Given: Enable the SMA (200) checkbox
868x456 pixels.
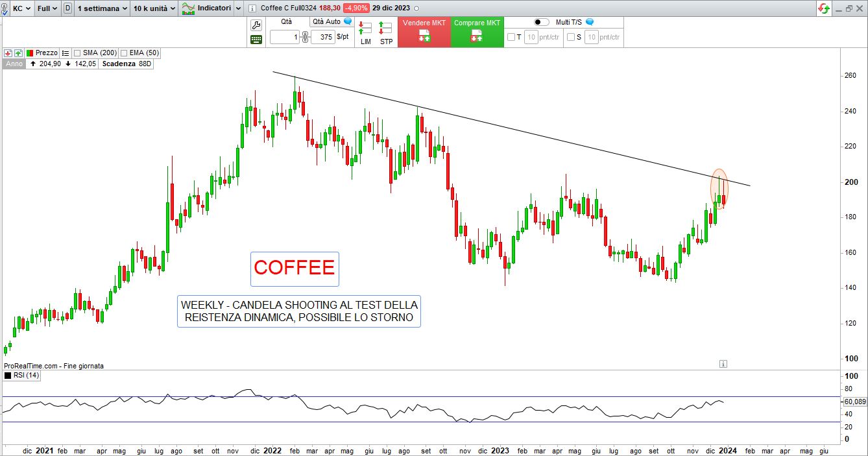Looking at the screenshot, I should pyautogui.click(x=77, y=53).
